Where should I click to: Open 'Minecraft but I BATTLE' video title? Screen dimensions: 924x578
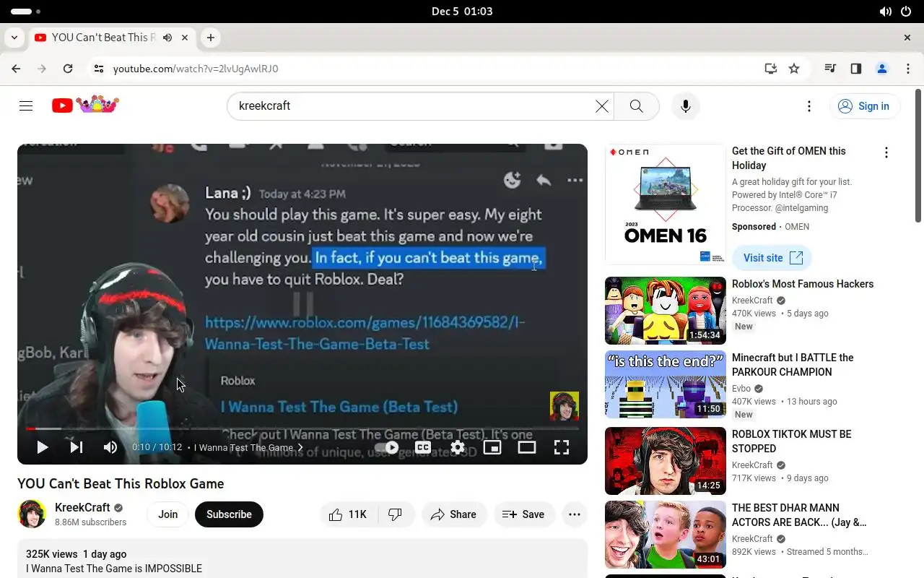coord(793,365)
